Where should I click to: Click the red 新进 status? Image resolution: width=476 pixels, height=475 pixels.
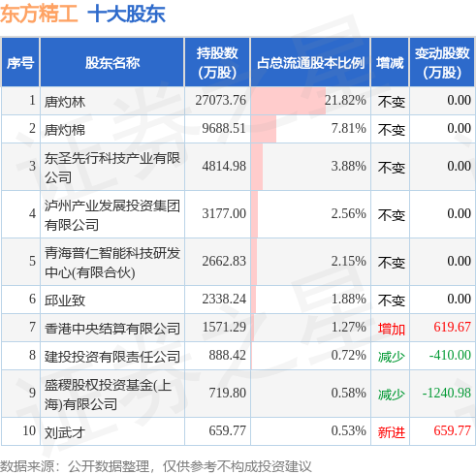coord(392,432)
